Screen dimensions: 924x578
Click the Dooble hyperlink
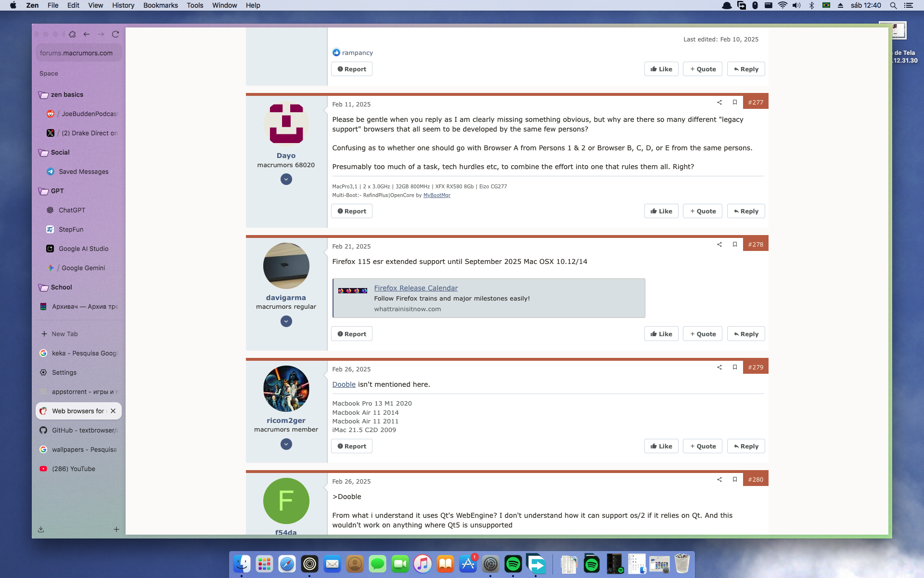pyautogui.click(x=344, y=384)
